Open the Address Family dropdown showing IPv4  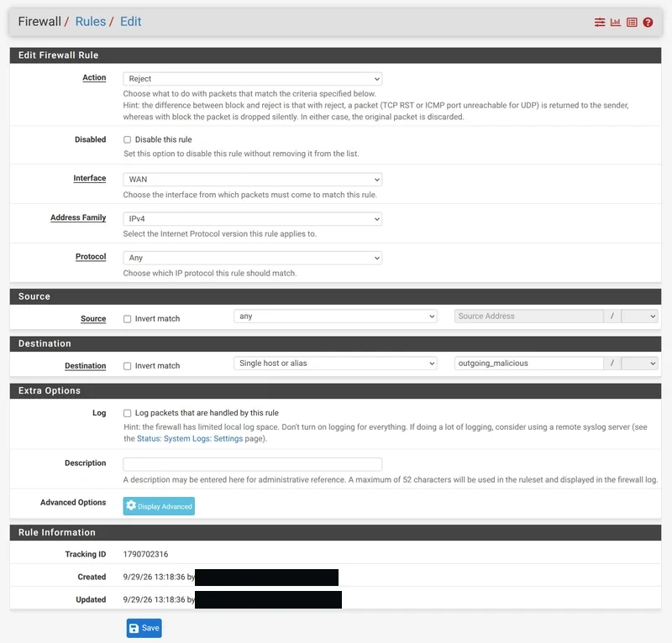tap(253, 219)
